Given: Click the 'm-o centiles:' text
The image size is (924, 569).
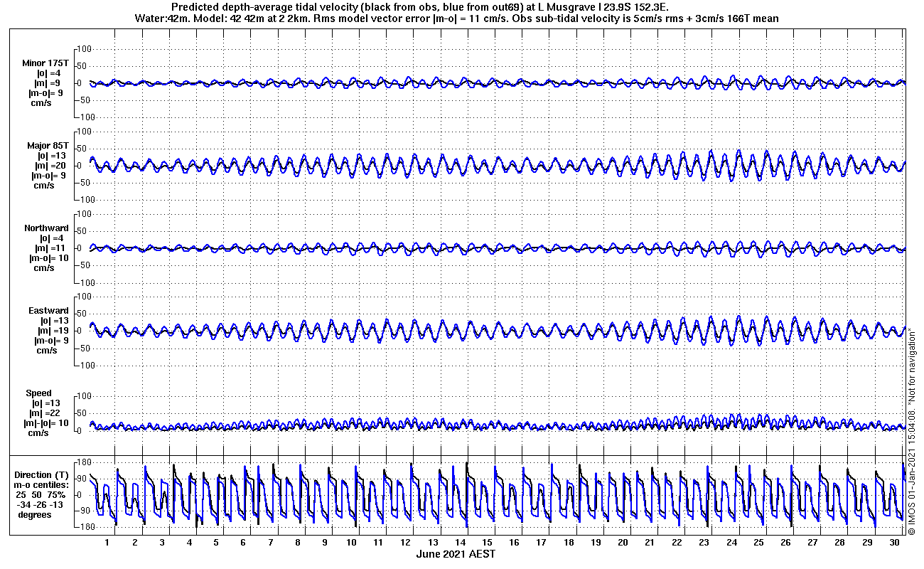Looking at the screenshot, I should point(42,485).
